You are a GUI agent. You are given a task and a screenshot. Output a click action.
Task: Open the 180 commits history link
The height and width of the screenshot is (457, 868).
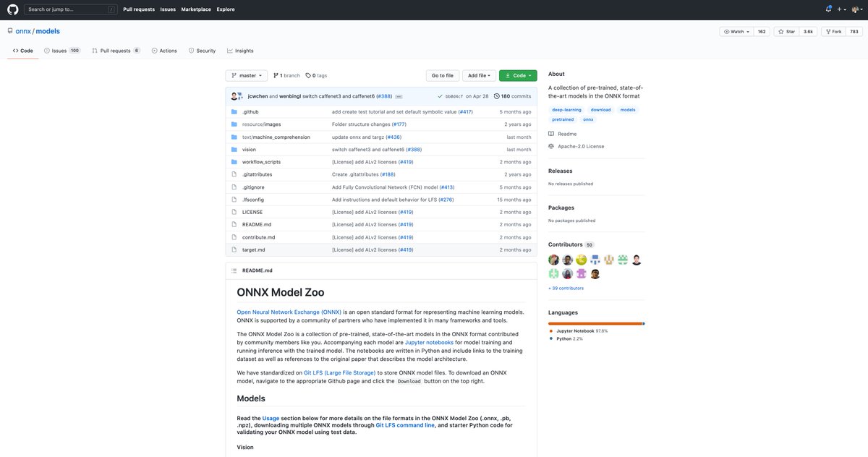512,96
